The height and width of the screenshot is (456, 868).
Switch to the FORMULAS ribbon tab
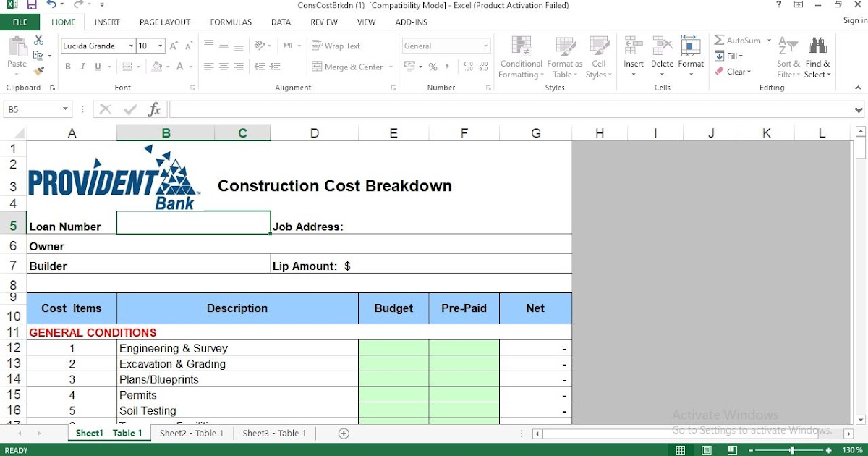coord(230,22)
